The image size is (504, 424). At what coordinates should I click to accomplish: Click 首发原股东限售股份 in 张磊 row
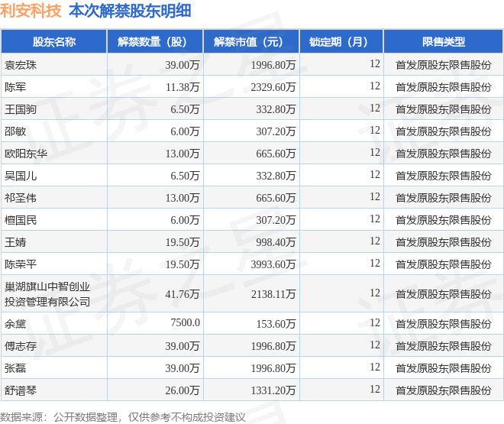(x=444, y=368)
